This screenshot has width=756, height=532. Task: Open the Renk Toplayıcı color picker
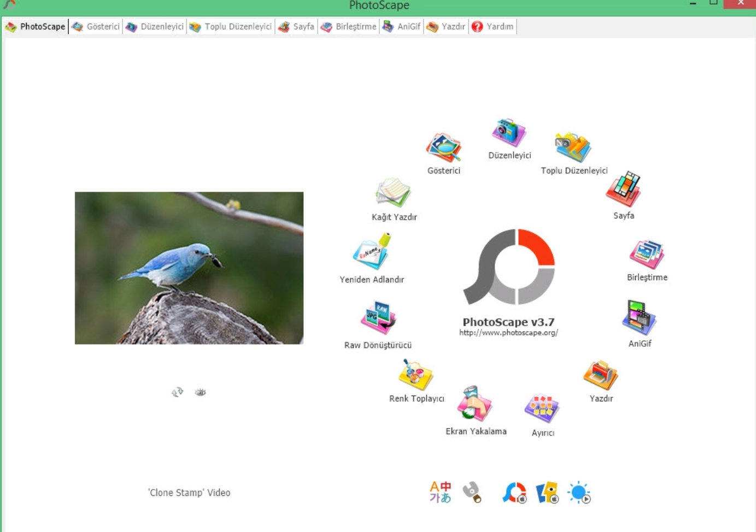pyautogui.click(x=416, y=375)
